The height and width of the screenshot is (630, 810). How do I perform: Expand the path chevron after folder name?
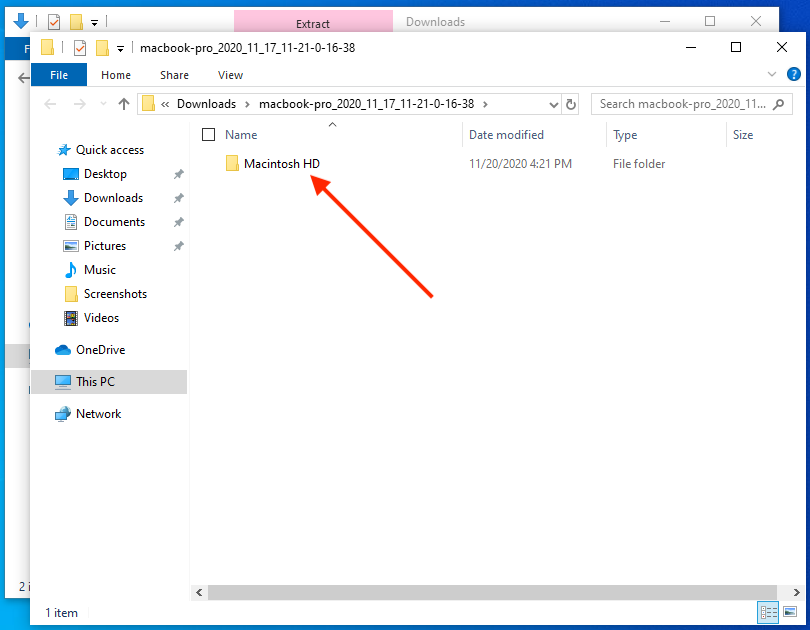[x=485, y=104]
